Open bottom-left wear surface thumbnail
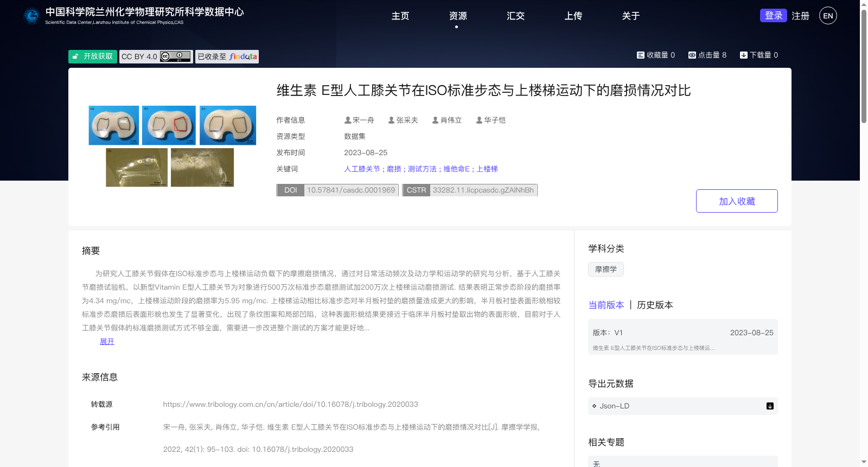This screenshot has height=467, width=868. pyautogui.click(x=137, y=168)
